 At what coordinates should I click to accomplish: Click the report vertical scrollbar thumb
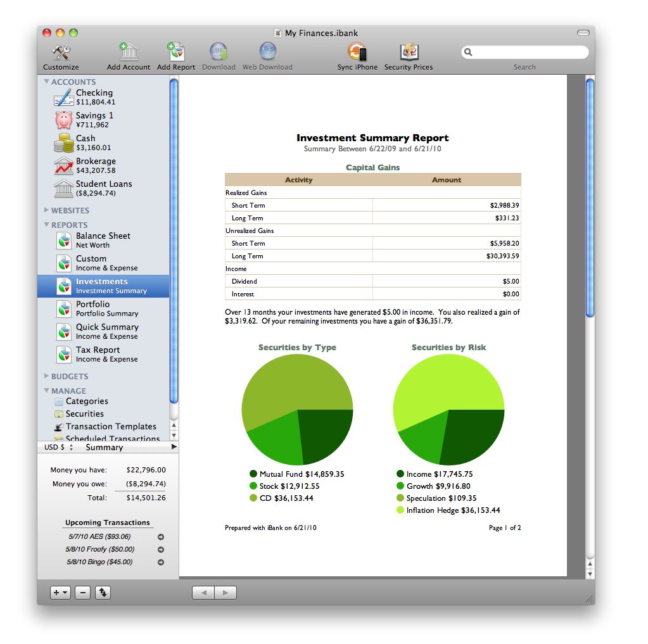[x=590, y=198]
